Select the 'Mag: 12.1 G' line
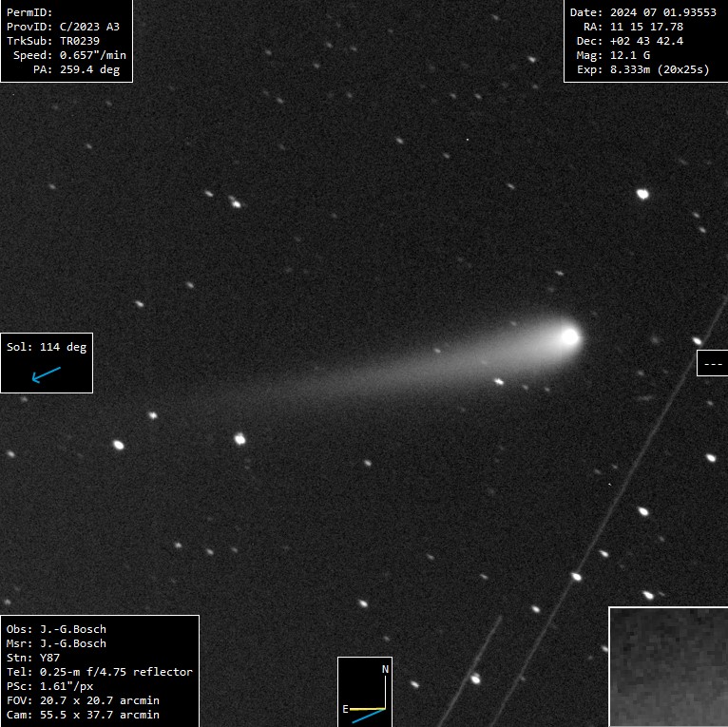The image size is (728, 727). click(613, 55)
